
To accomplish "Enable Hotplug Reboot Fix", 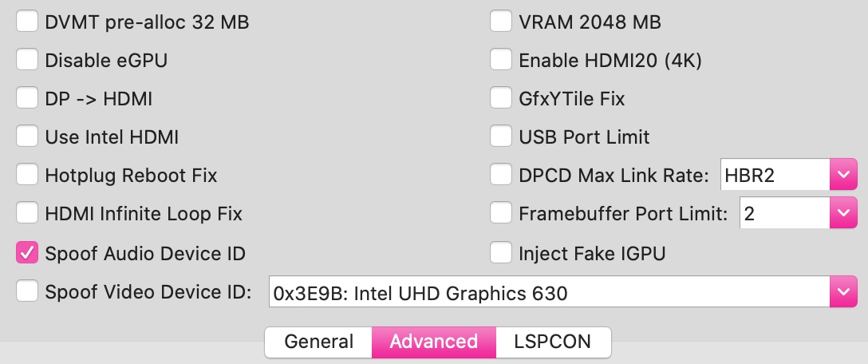I will coord(27,174).
